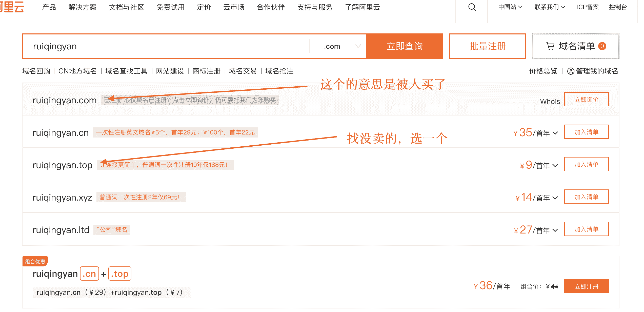Open the 网站建设 link
This screenshot has height=312, width=644.
click(x=170, y=71)
